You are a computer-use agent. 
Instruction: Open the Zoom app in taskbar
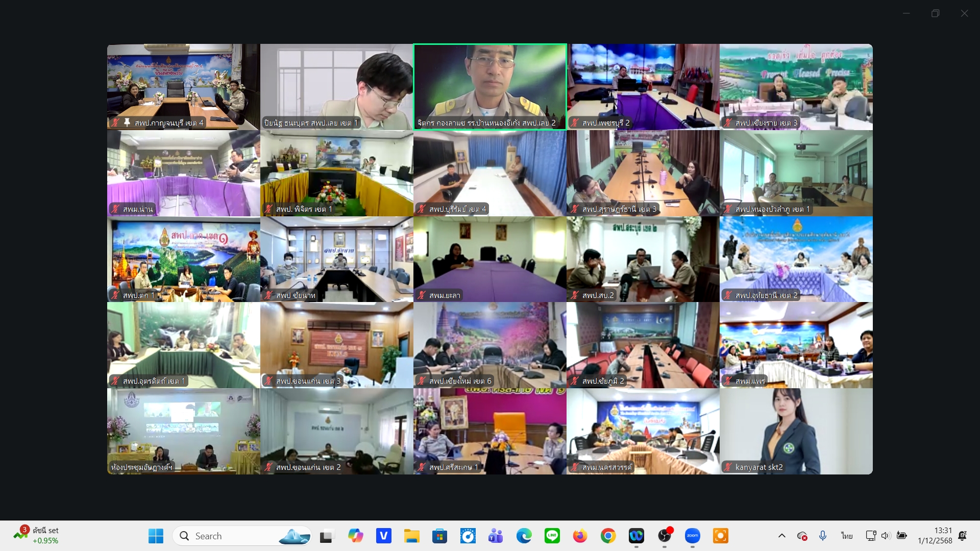[x=692, y=536]
